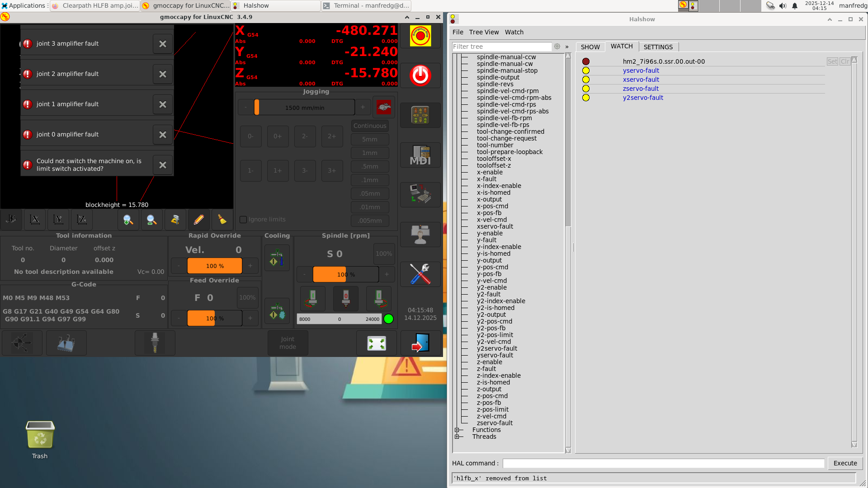868x488 pixels.
Task: Expand the double-arrow next to filter
Action: click(567, 47)
